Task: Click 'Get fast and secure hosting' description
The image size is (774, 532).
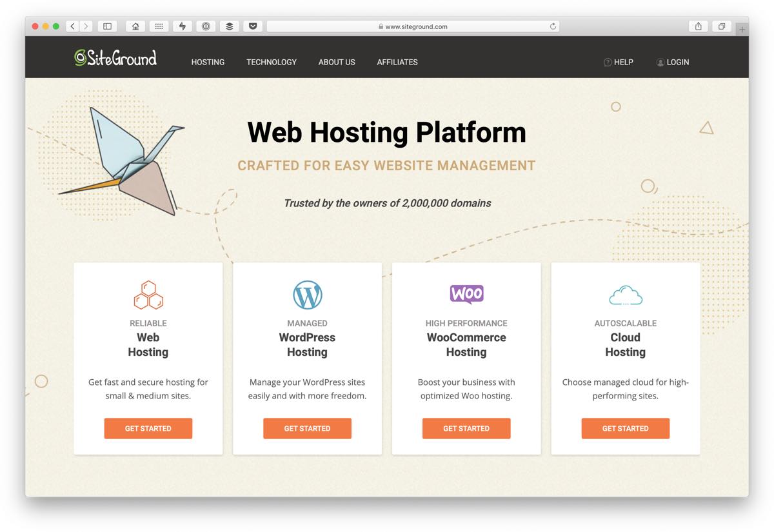Action: (x=148, y=389)
